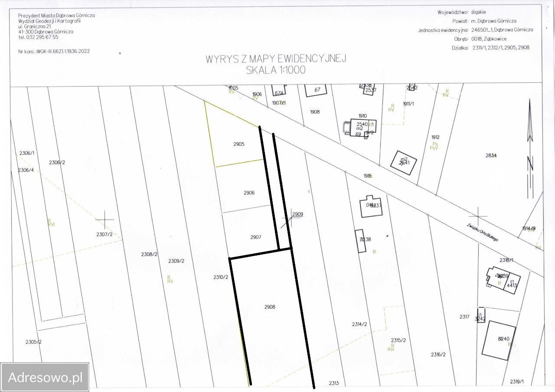Click 'Działka: 2311/1, 2312/1, 2905, 2908' line
The height and width of the screenshot is (392, 555).
[490, 48]
